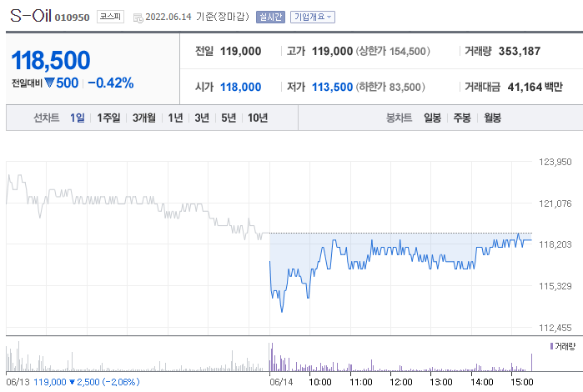This screenshot has width=583, height=392.
Task: Click the 121,076 y-axis label
Action: (x=555, y=204)
